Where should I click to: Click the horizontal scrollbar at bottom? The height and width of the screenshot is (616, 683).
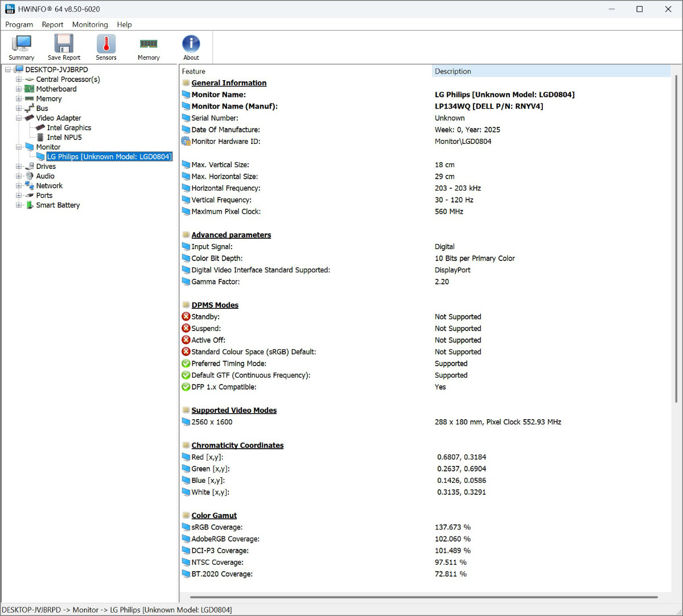tap(424, 597)
